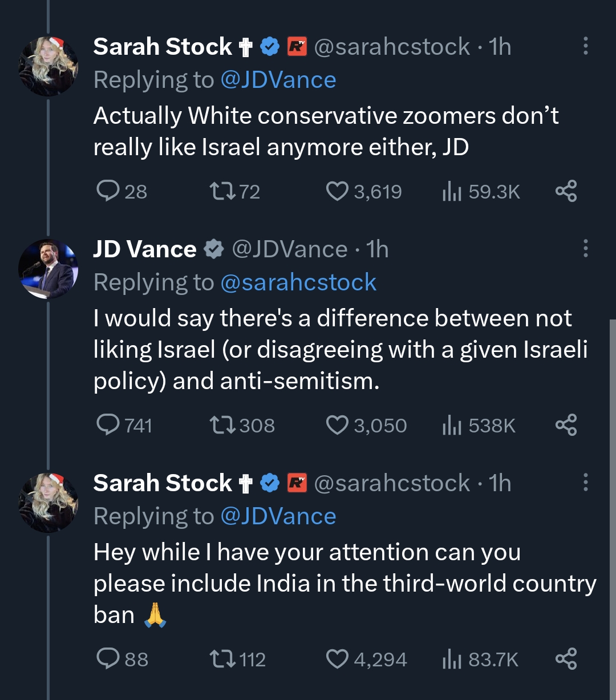This screenshot has width=616, height=700.
Task: Like the first tweet with 3,619 likes
Action: click(337, 191)
